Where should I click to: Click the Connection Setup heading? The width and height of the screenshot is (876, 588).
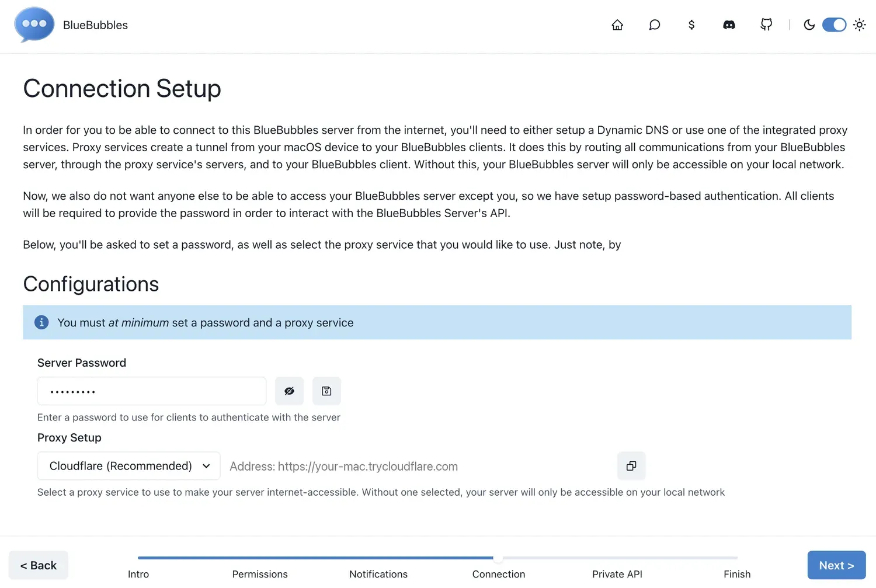coord(122,89)
